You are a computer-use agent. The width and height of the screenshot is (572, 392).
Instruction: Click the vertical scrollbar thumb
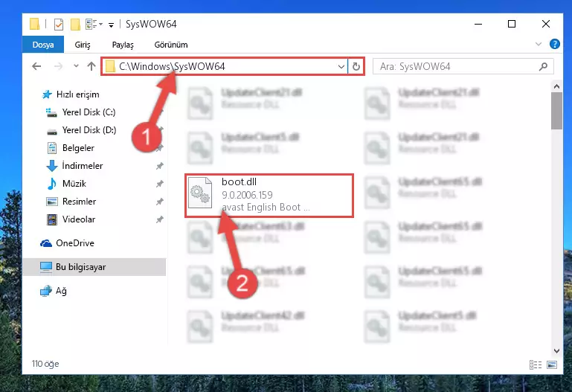pyautogui.click(x=556, y=111)
